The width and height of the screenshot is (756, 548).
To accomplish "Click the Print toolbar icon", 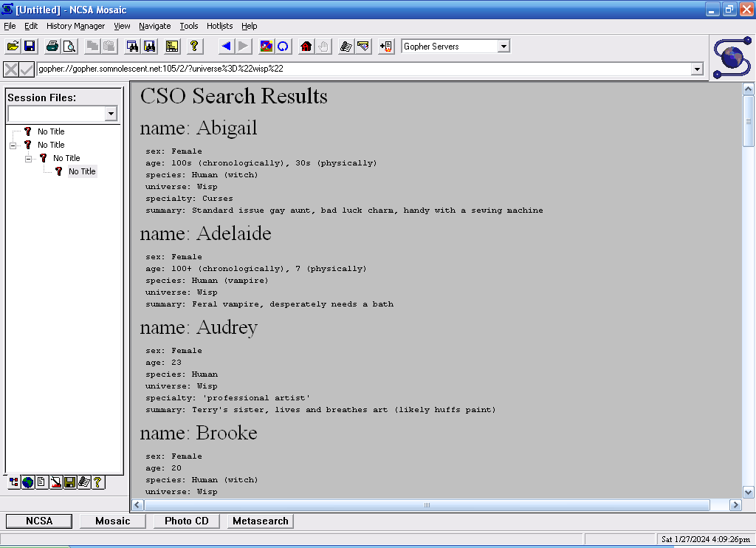I will (52, 47).
